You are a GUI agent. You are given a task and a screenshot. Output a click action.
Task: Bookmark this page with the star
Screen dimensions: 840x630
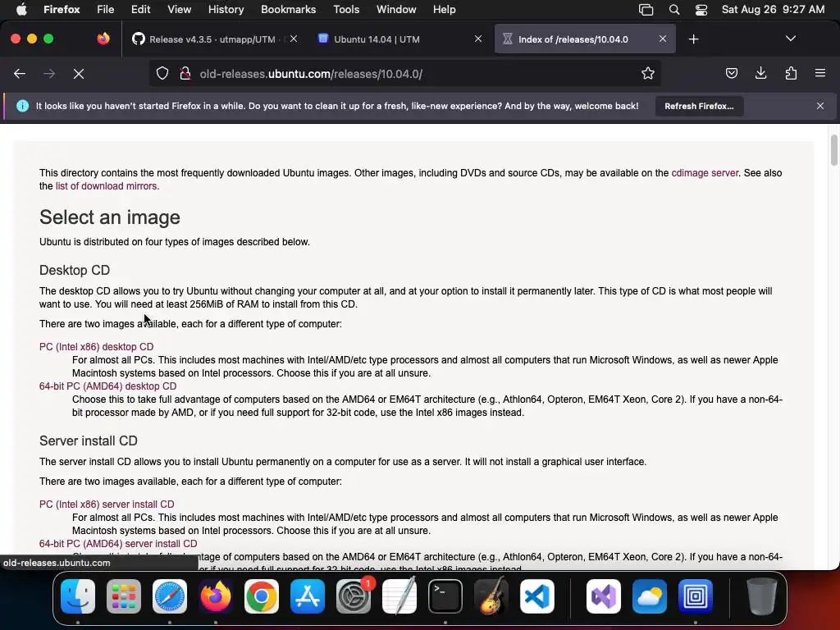click(648, 74)
